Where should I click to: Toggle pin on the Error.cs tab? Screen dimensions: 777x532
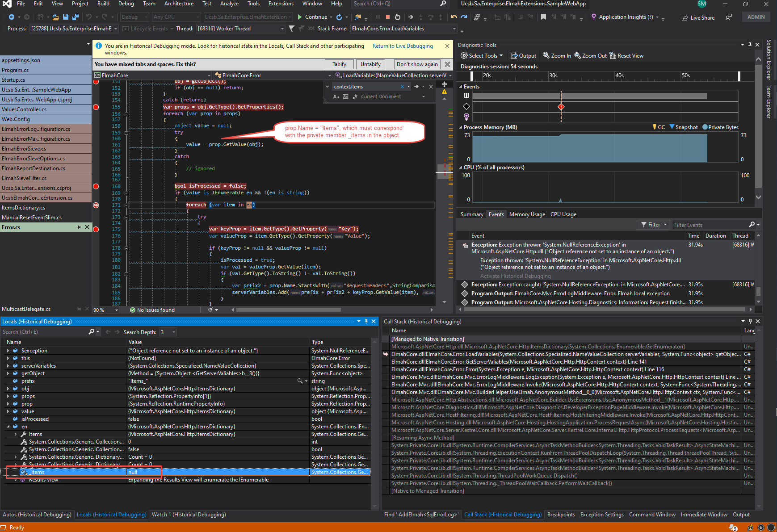point(79,227)
